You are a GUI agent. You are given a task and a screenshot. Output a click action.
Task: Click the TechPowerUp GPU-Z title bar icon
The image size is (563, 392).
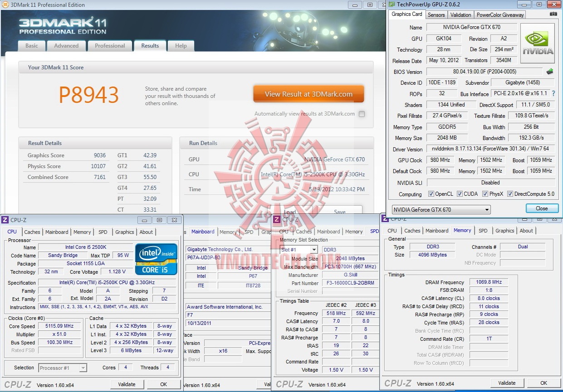pos(392,4)
